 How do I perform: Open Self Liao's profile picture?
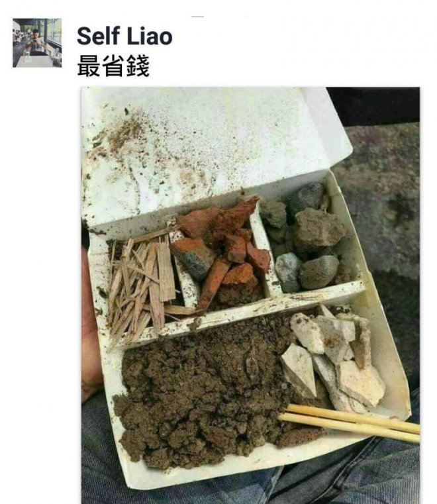click(37, 43)
